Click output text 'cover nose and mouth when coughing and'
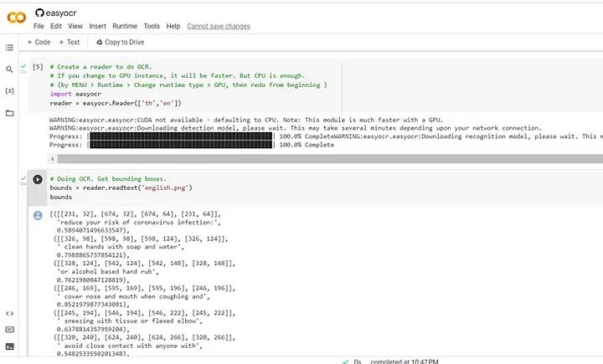603x364 pixels. tap(136, 297)
